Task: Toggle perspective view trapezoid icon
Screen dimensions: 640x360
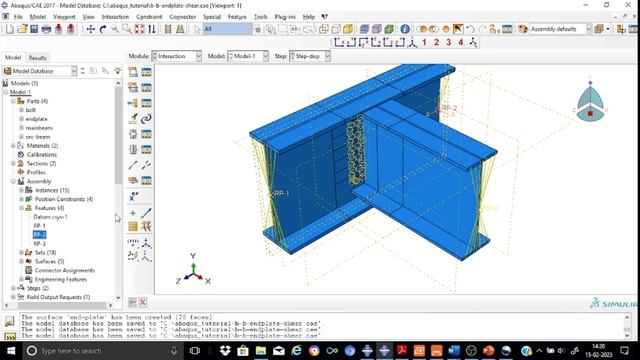Action: (180, 29)
